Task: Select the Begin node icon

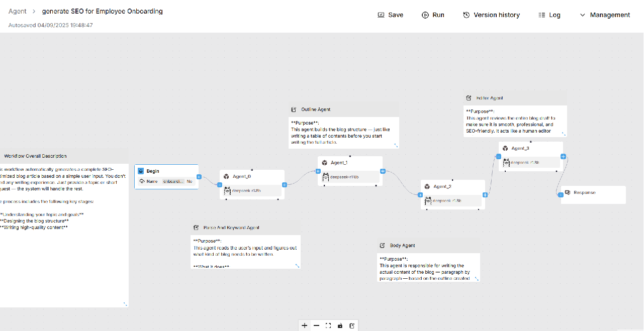Action: point(141,171)
